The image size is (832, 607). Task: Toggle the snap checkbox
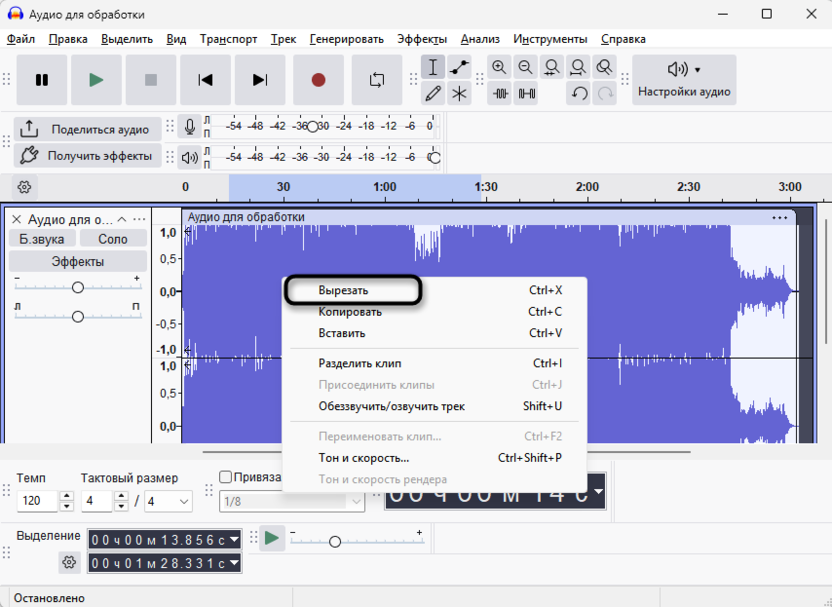click(225, 477)
